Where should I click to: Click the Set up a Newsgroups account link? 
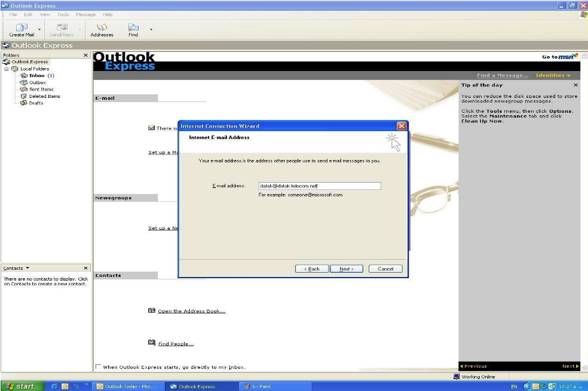pyautogui.click(x=163, y=228)
